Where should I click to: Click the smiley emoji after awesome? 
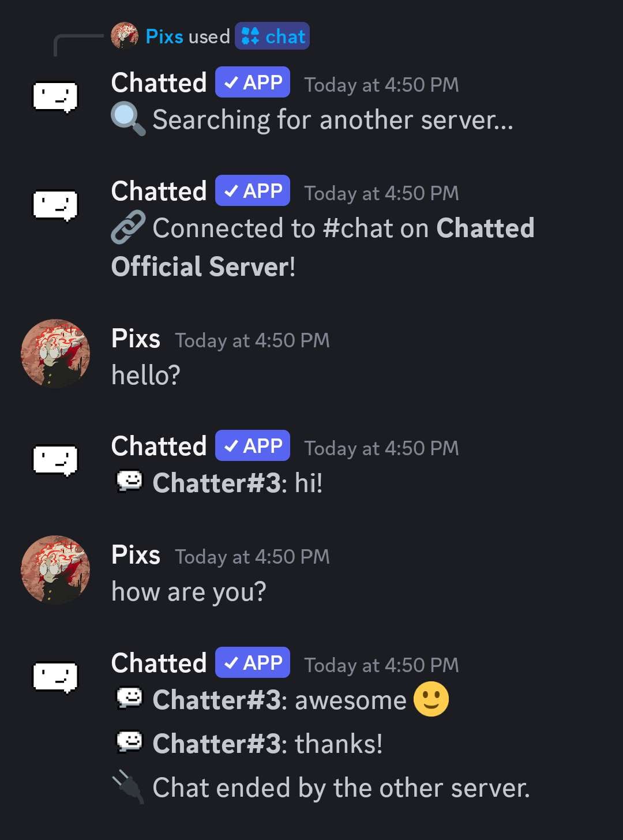coord(431,699)
